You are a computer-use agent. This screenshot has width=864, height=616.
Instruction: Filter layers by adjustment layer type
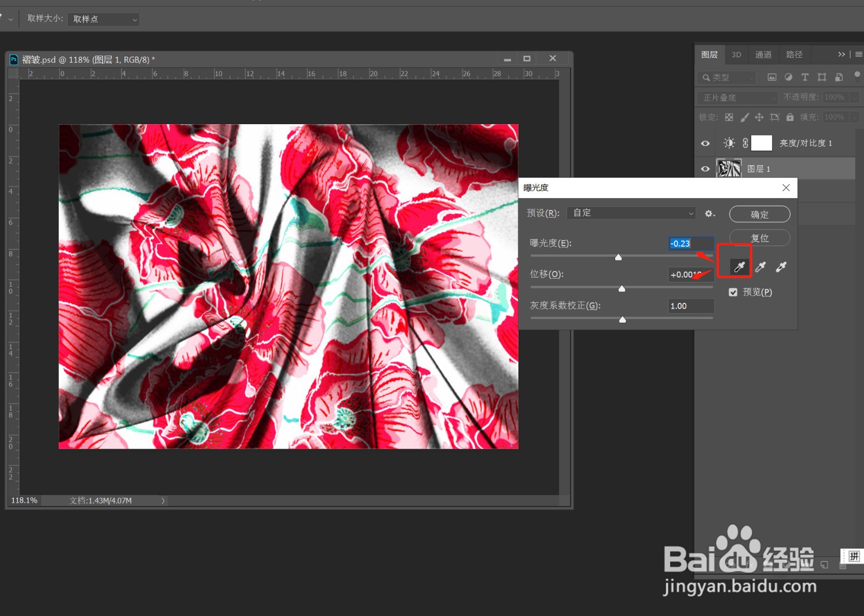[x=788, y=77]
